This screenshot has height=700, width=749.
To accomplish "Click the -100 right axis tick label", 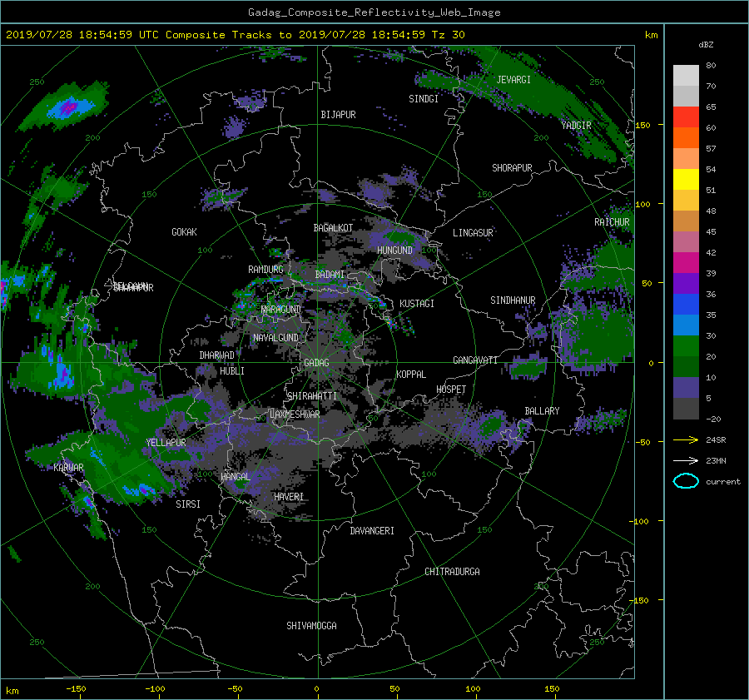I will click(x=638, y=521).
